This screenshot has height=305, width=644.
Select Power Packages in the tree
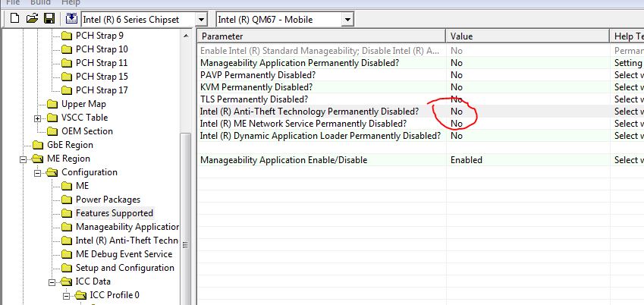(108, 200)
